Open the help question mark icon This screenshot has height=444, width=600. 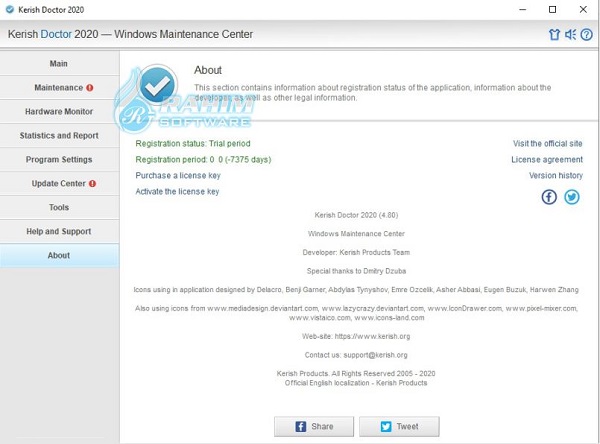tap(586, 35)
